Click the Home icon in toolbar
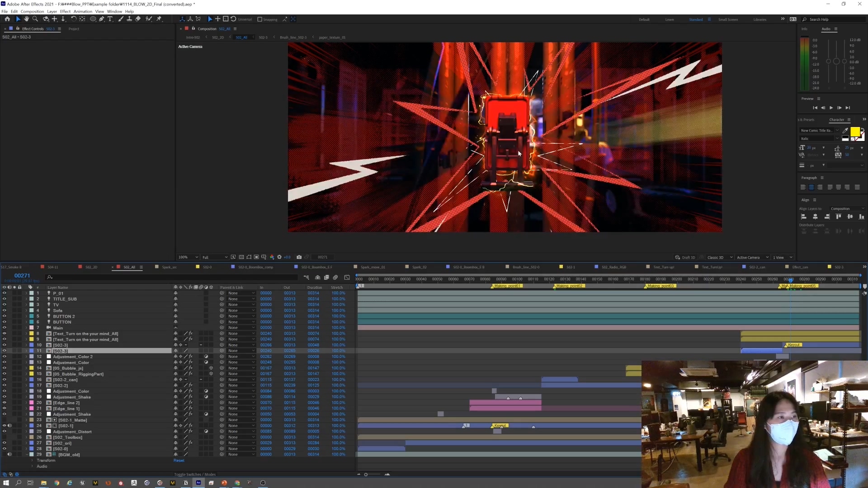The height and width of the screenshot is (488, 868). tap(7, 19)
